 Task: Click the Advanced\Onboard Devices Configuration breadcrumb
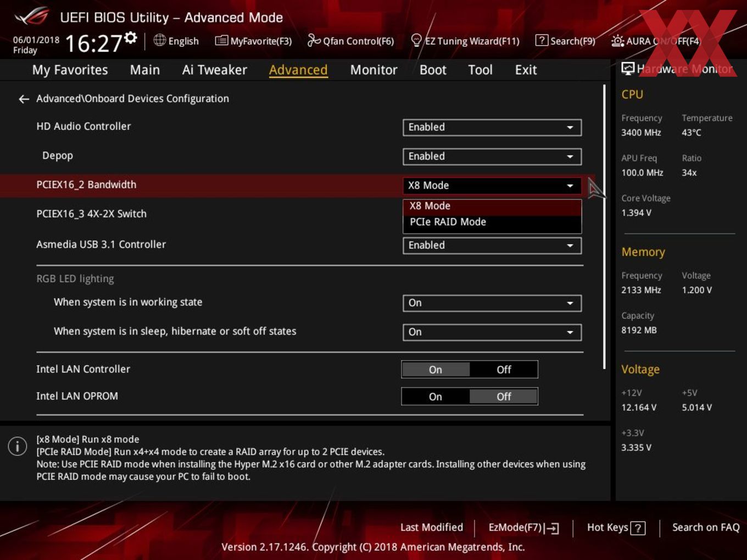click(x=132, y=99)
